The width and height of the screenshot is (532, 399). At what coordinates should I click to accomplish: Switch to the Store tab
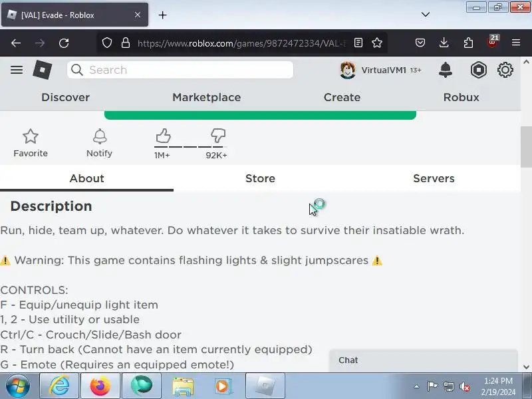[x=260, y=178]
